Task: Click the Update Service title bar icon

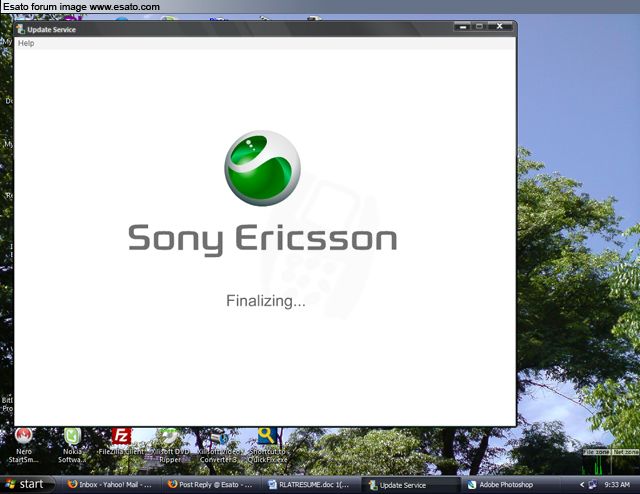Action: 20,29
